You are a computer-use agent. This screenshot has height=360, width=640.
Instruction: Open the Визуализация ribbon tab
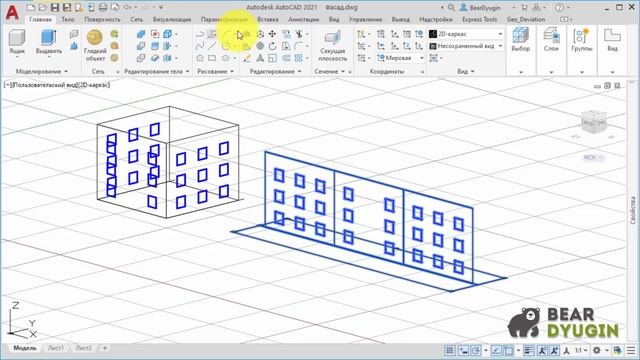172,19
